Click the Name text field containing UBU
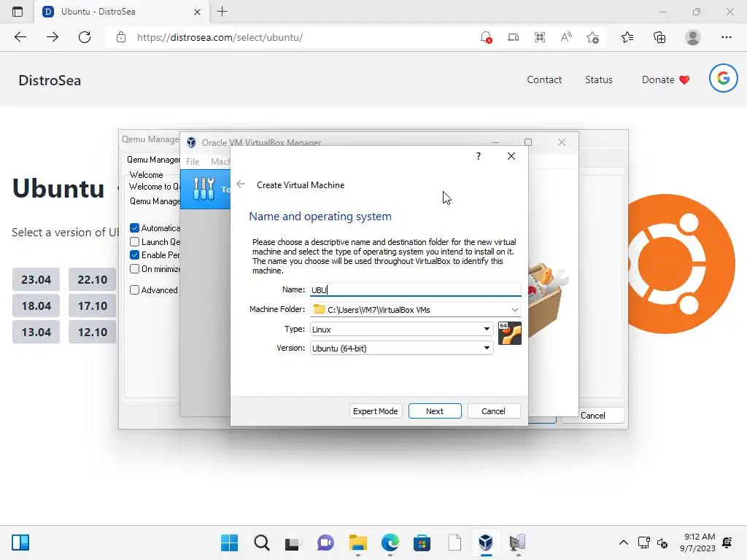Screen dimensions: 747x560 click(x=415, y=289)
